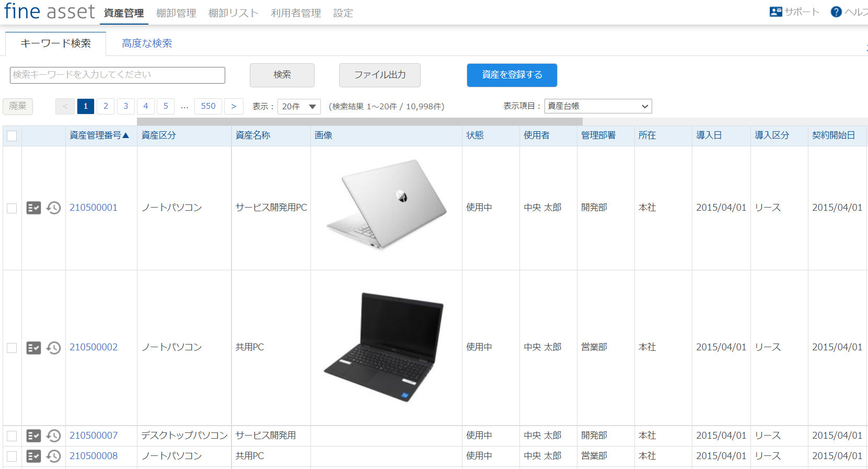
Task: Sort by 所在 column header
Action: (647, 135)
